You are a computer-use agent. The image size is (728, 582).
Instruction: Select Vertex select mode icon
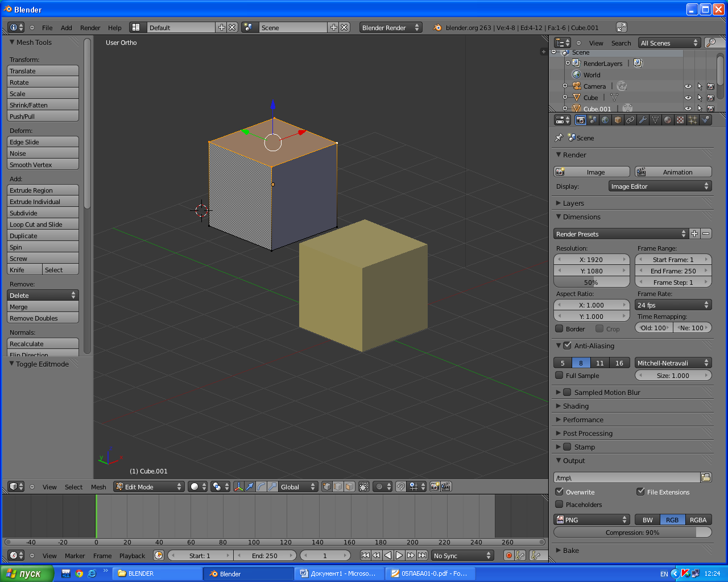(x=327, y=487)
